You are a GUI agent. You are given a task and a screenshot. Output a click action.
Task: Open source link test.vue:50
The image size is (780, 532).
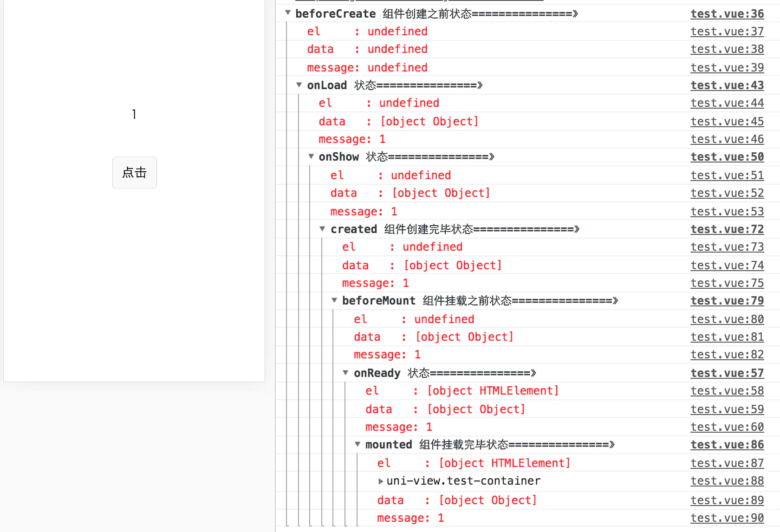click(x=727, y=157)
